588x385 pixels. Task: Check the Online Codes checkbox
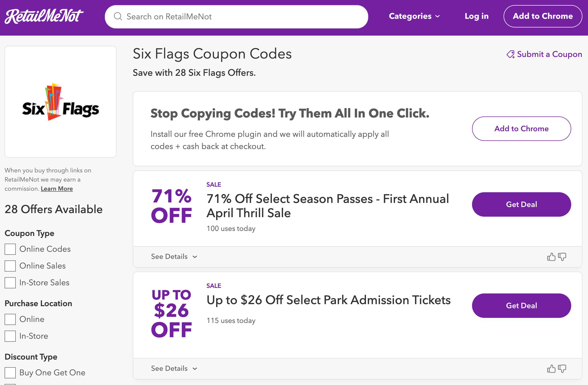pyautogui.click(x=10, y=249)
